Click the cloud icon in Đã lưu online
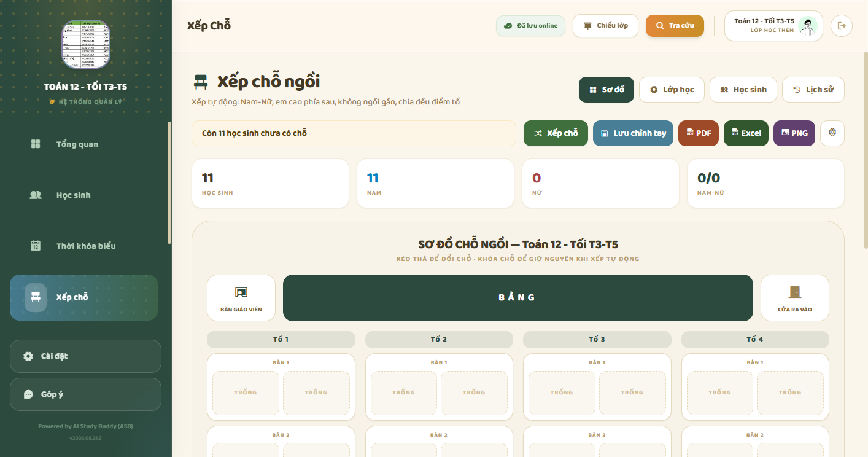Viewport: 868px width, 457px height. (x=508, y=26)
